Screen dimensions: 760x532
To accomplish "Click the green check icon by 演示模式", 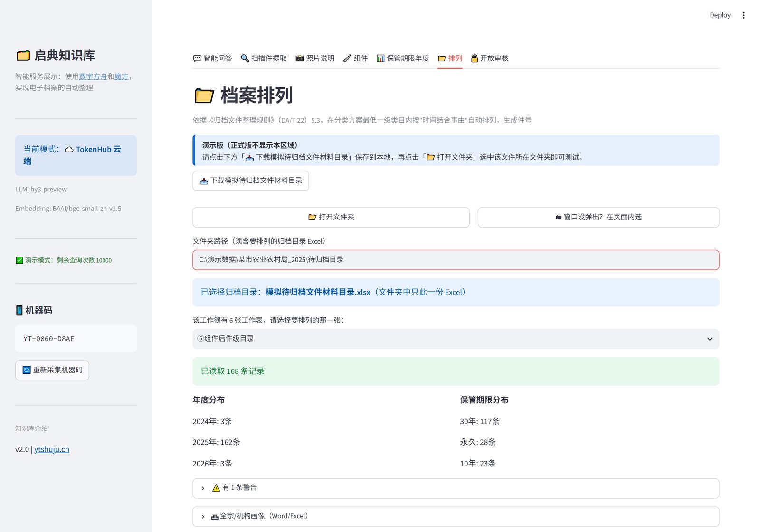I will coord(19,260).
